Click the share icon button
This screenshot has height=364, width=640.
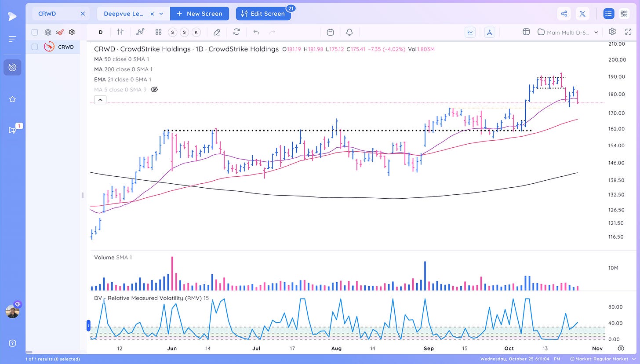[564, 14]
